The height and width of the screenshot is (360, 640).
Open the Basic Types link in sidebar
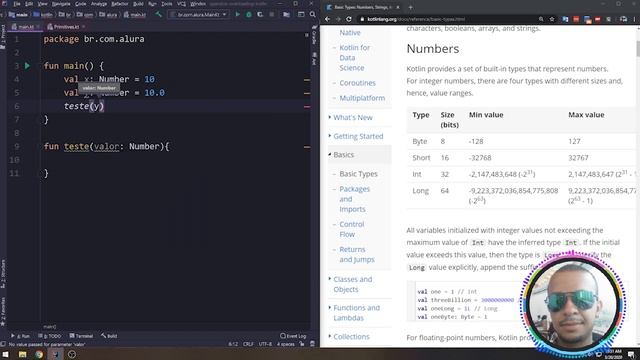[358, 174]
